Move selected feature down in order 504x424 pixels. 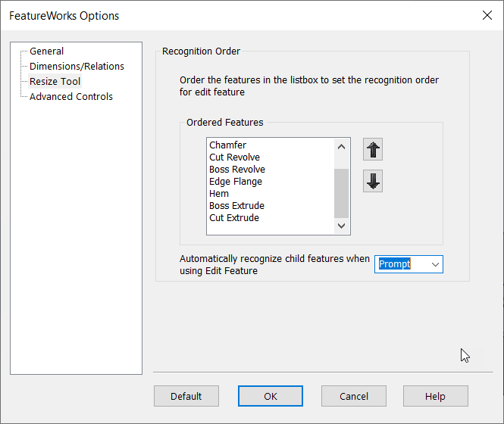coord(373,181)
